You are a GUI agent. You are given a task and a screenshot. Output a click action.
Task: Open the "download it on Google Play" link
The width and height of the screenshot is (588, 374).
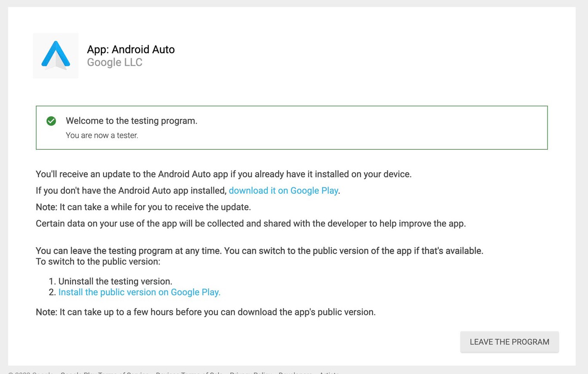pos(283,190)
